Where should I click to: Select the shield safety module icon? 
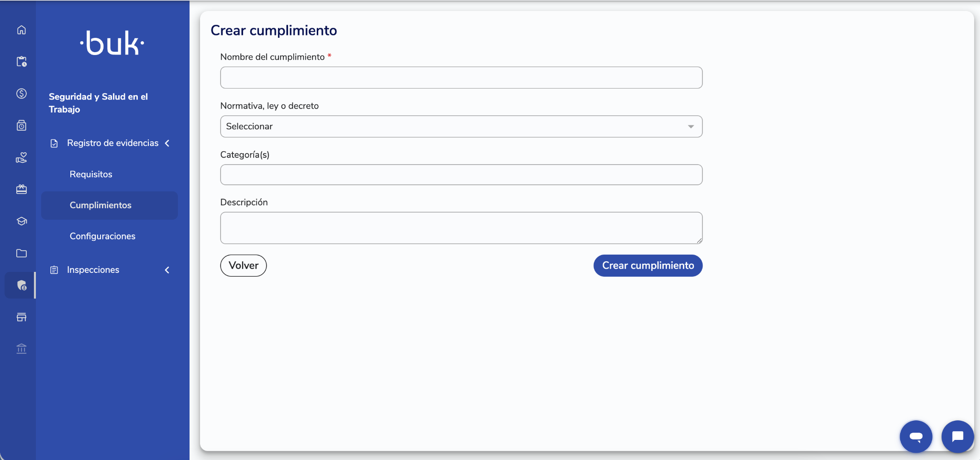pyautogui.click(x=22, y=285)
